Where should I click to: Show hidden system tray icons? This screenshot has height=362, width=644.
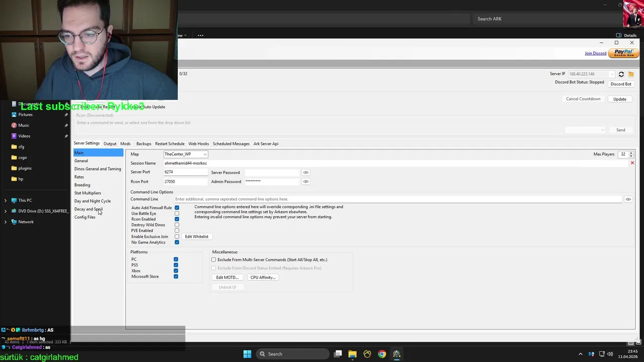click(580, 354)
